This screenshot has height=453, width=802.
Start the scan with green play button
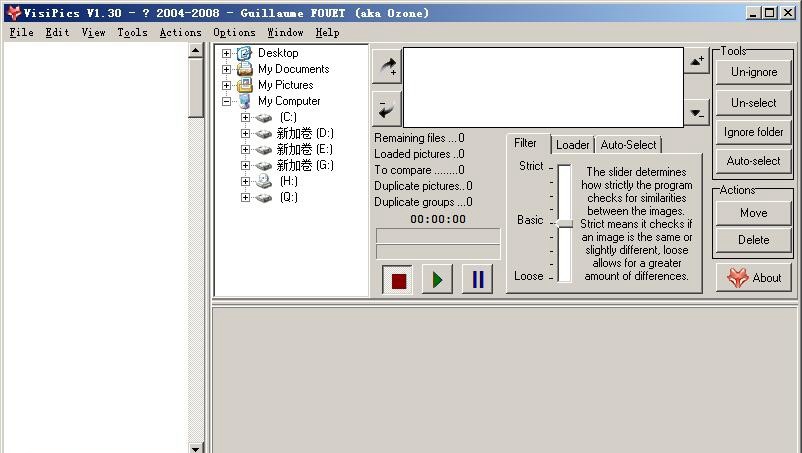click(437, 280)
